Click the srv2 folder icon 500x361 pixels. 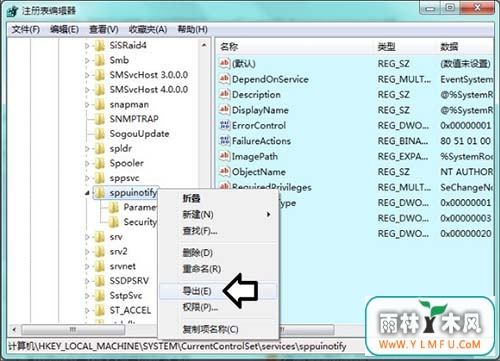coord(99,251)
